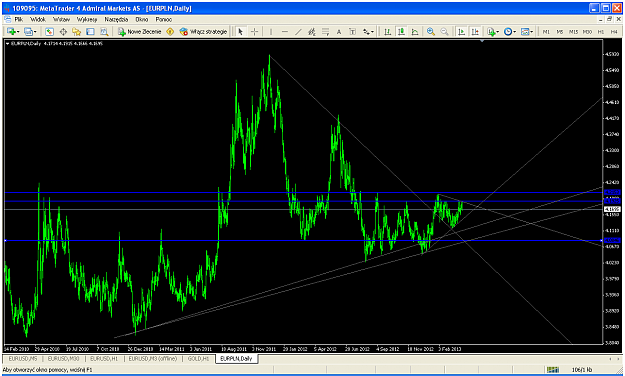Viewport: 625px width, 376px height.
Task: Restore down the inner chart window
Action: tap(610, 19)
